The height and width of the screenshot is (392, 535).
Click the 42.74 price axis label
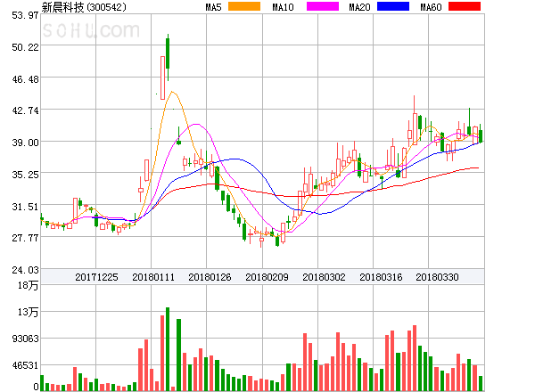(25, 110)
